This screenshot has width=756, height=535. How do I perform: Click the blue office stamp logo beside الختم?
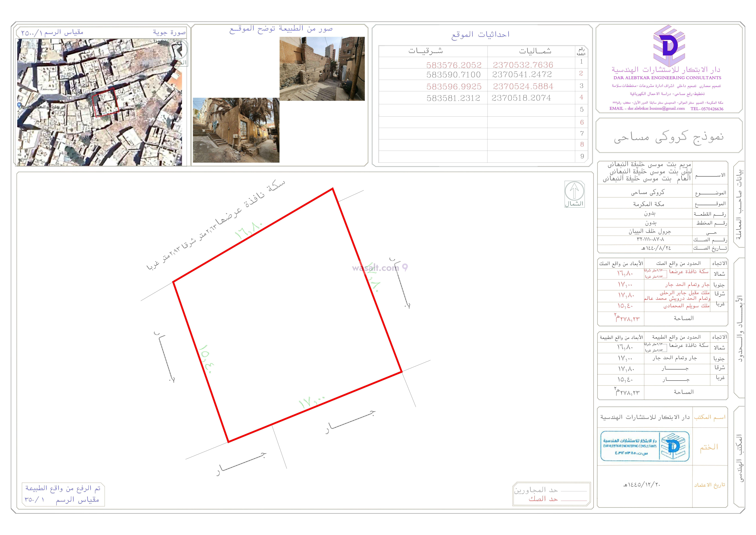pyautogui.click(x=673, y=446)
